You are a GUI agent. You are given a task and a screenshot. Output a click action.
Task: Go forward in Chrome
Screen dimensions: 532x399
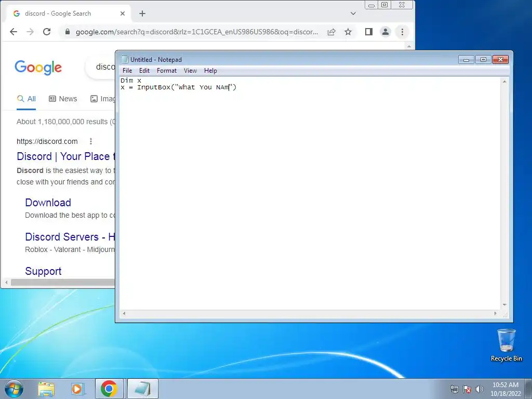30,32
